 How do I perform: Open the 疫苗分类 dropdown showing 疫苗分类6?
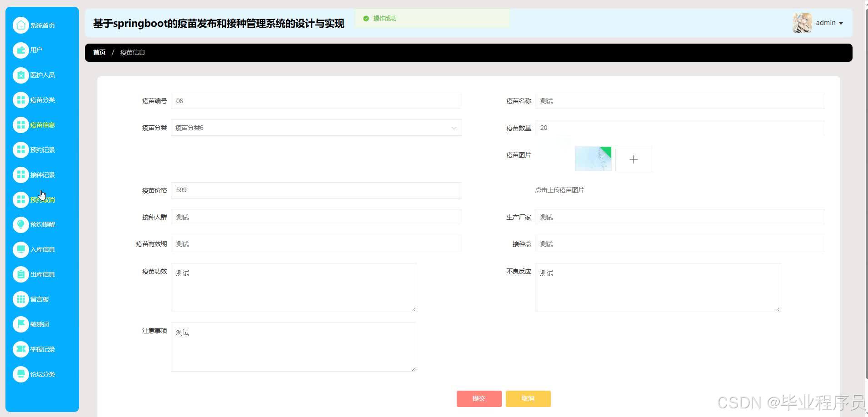point(316,128)
